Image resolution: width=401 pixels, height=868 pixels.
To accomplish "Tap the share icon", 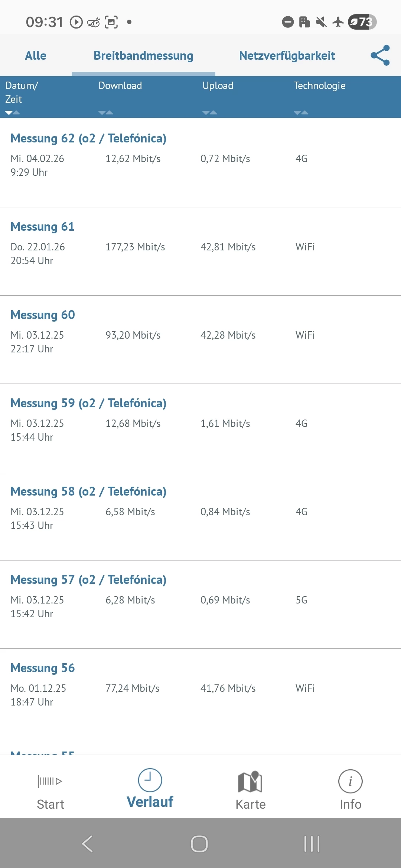I will coord(380,55).
